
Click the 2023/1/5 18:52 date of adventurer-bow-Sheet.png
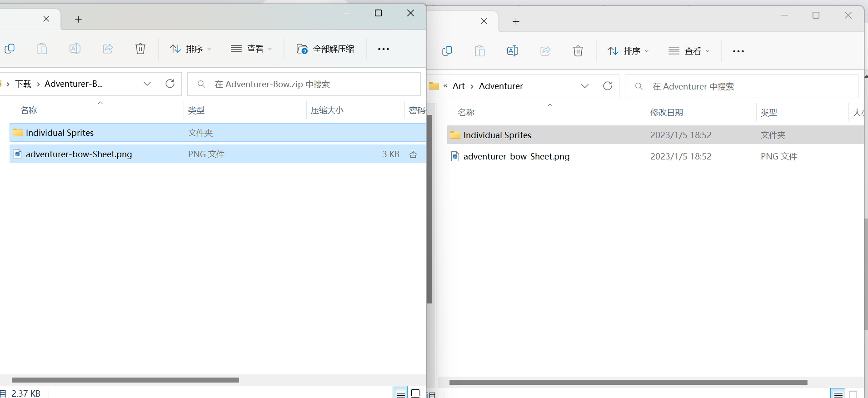click(x=681, y=156)
